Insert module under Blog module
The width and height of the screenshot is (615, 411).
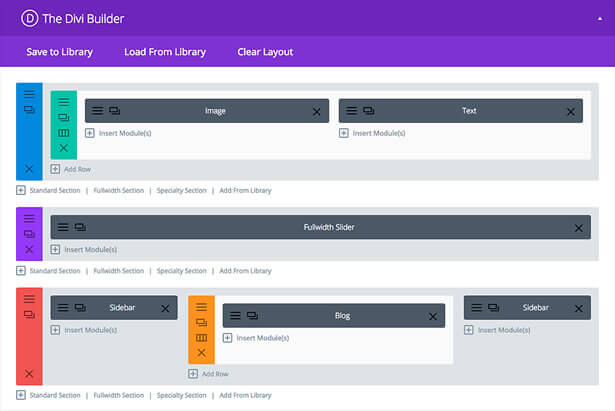point(256,338)
